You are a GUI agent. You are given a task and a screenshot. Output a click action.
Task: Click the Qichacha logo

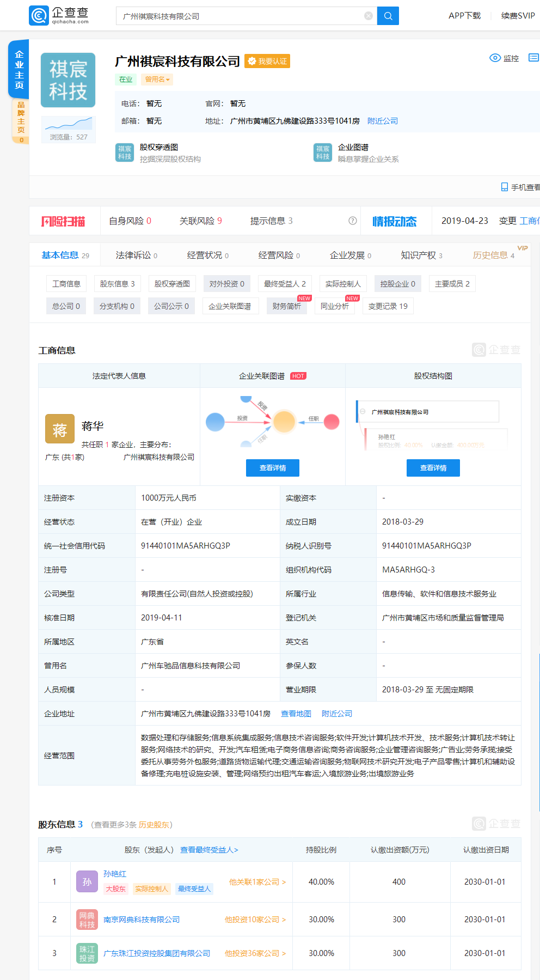click(x=59, y=15)
